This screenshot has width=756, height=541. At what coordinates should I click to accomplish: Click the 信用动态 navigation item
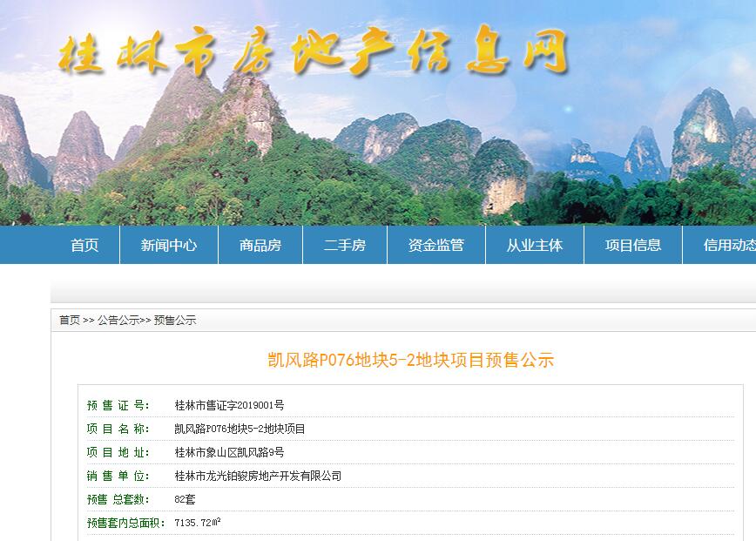tap(730, 246)
